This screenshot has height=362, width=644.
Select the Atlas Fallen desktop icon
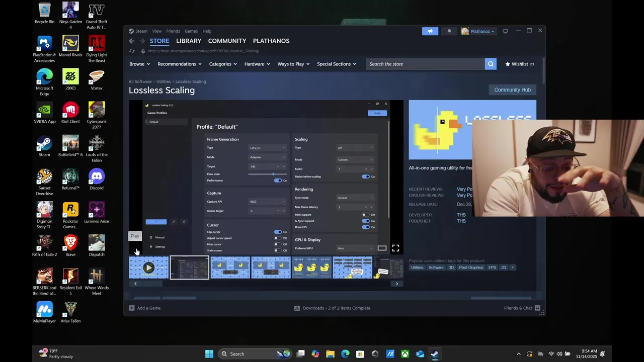pyautogui.click(x=70, y=312)
